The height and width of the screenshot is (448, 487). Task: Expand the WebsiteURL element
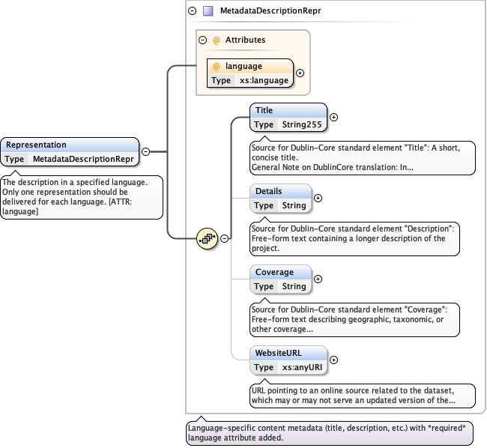[334, 360]
